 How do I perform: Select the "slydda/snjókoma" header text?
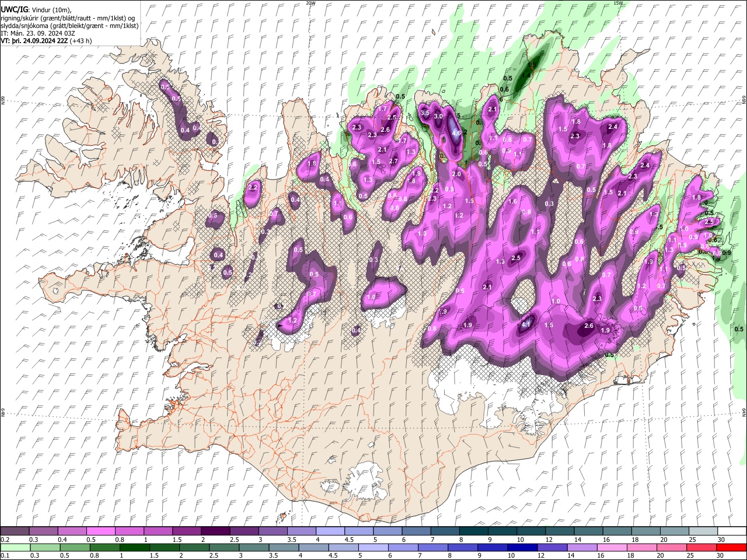pos(24,26)
